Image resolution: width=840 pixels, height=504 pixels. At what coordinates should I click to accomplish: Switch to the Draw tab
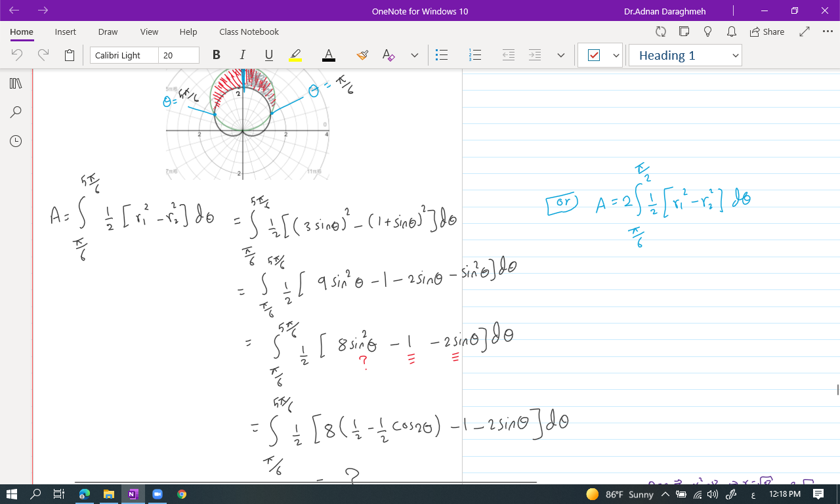[x=108, y=31]
